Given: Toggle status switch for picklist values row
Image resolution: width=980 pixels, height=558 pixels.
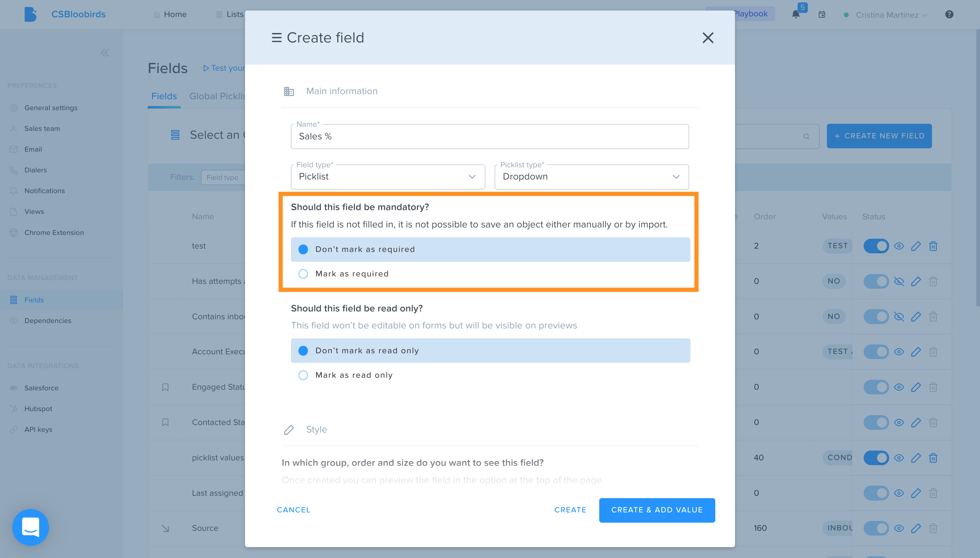Looking at the screenshot, I should point(876,458).
